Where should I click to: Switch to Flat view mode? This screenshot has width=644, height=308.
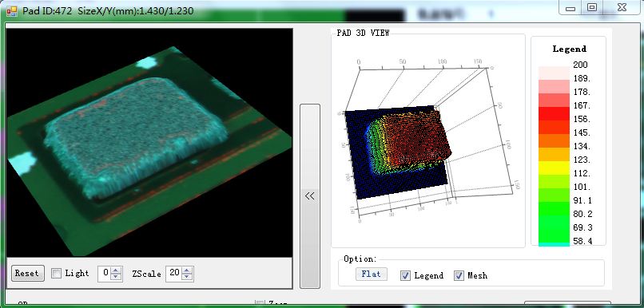coord(372,274)
